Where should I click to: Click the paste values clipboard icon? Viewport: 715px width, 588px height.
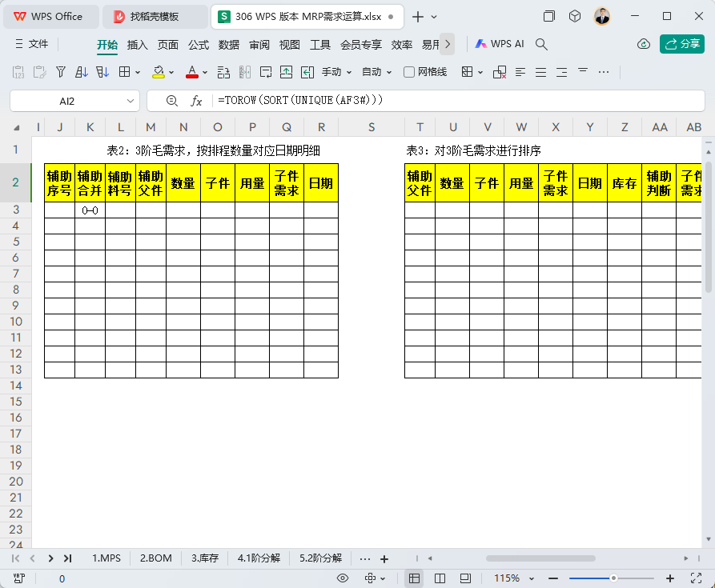click(18, 72)
